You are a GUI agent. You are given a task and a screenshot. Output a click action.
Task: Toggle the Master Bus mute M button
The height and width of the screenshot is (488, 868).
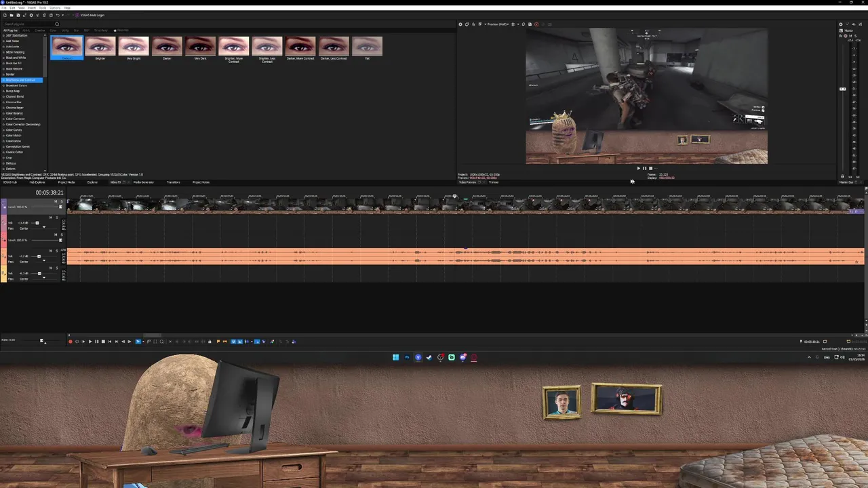point(851,36)
